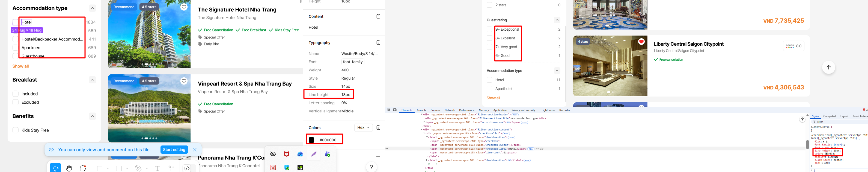868x172 pixels.
Task: Open Microsoft Teams from system tray
Action: [x=327, y=154]
